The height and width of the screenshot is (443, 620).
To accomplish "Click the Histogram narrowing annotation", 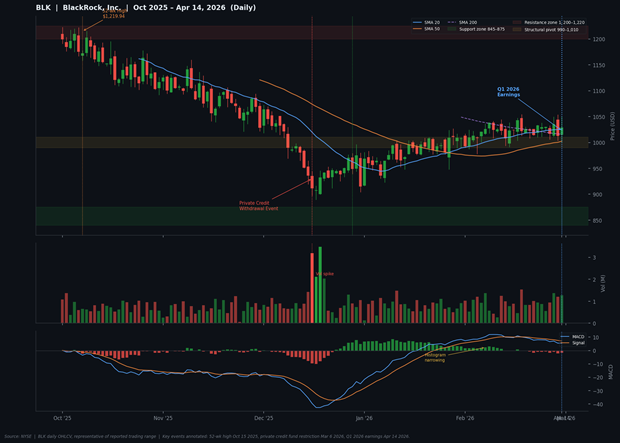I will click(435, 357).
